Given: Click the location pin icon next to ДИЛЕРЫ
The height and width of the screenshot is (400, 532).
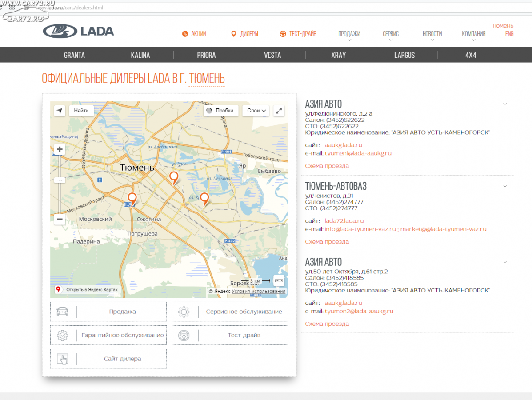Looking at the screenshot, I should click(x=233, y=34).
